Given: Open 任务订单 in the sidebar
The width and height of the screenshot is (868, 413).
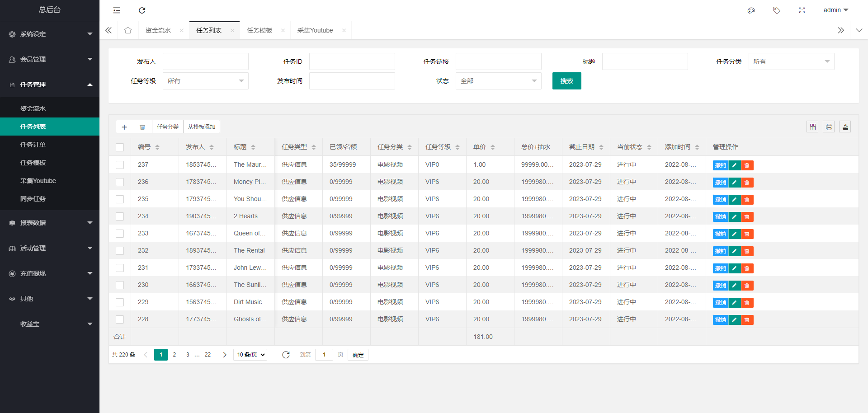Looking at the screenshot, I should click(x=50, y=145).
